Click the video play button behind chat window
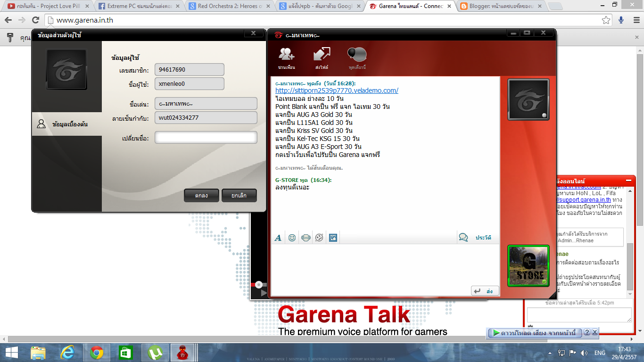Image resolution: width=644 pixels, height=362 pixels. [263, 293]
